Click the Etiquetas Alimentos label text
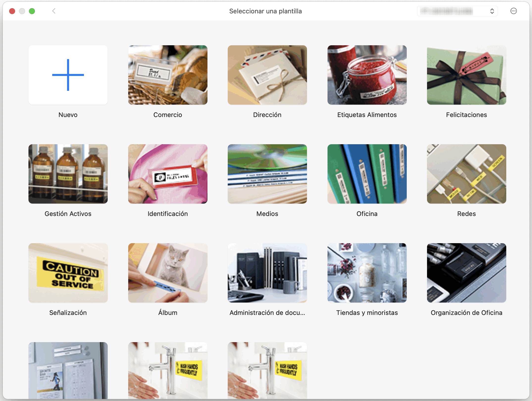Screen dimensions: 532x401 pos(367,115)
